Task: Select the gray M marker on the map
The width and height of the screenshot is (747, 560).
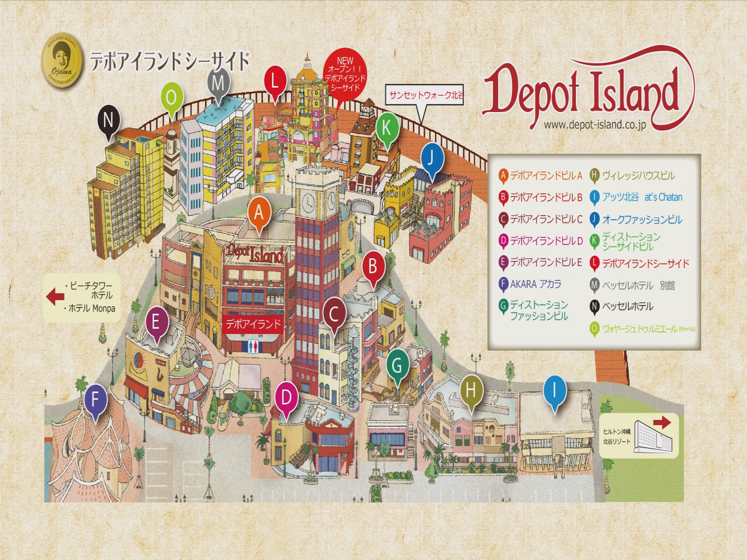Action: (x=218, y=83)
